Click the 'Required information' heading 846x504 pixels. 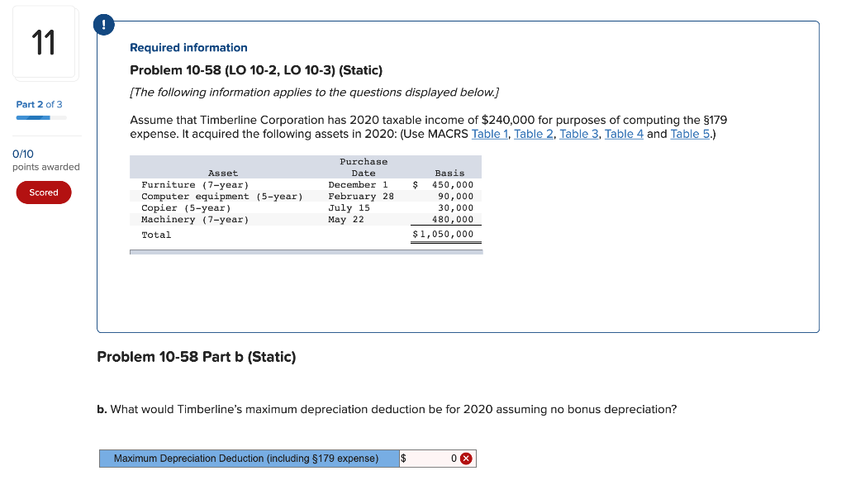tap(189, 47)
